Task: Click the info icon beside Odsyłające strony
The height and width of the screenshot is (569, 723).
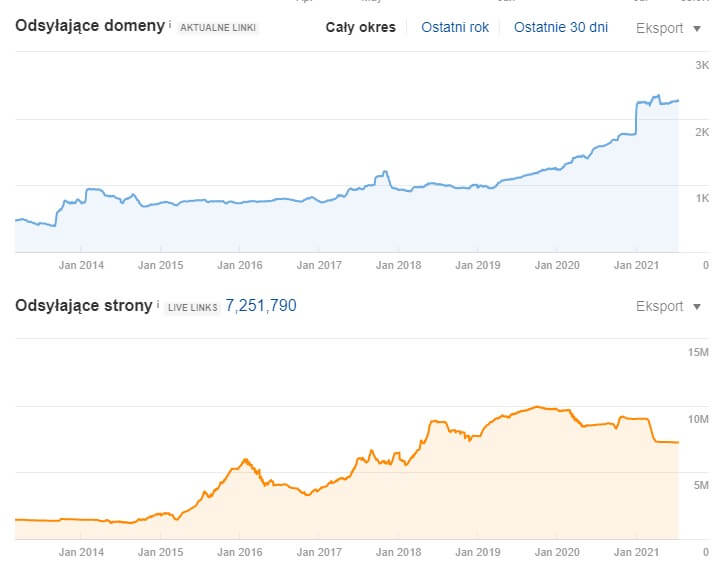Action: tap(158, 304)
